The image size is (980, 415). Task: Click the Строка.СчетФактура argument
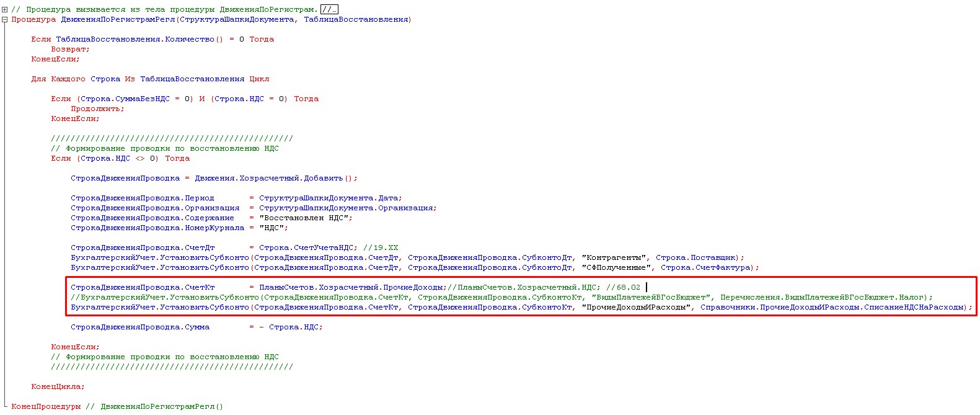[x=706, y=267]
